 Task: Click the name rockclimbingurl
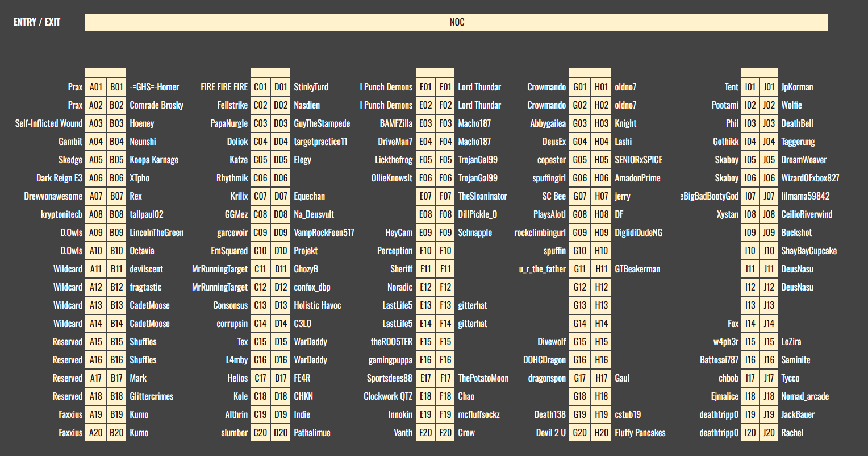pos(540,233)
